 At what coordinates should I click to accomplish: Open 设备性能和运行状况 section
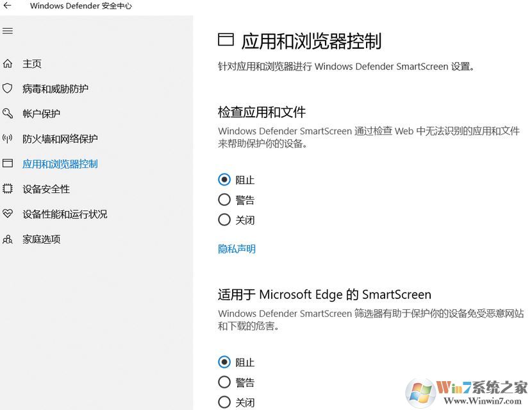click(65, 214)
